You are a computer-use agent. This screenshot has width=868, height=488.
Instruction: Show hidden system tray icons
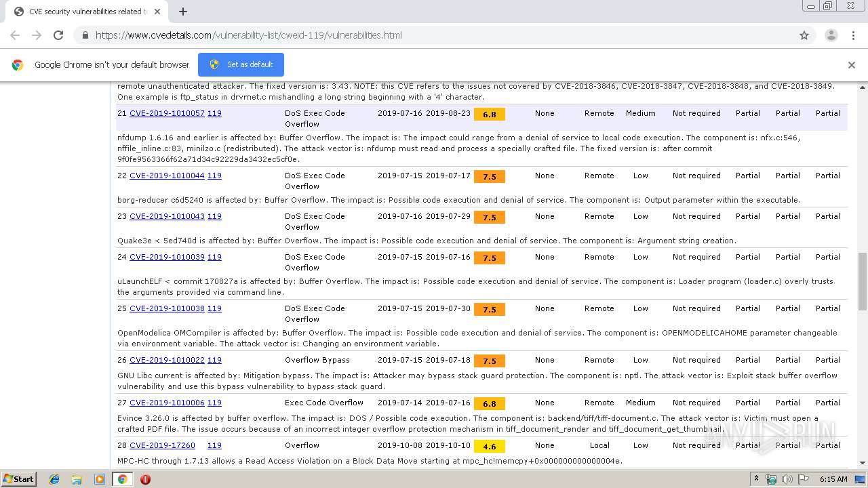pyautogui.click(x=756, y=479)
